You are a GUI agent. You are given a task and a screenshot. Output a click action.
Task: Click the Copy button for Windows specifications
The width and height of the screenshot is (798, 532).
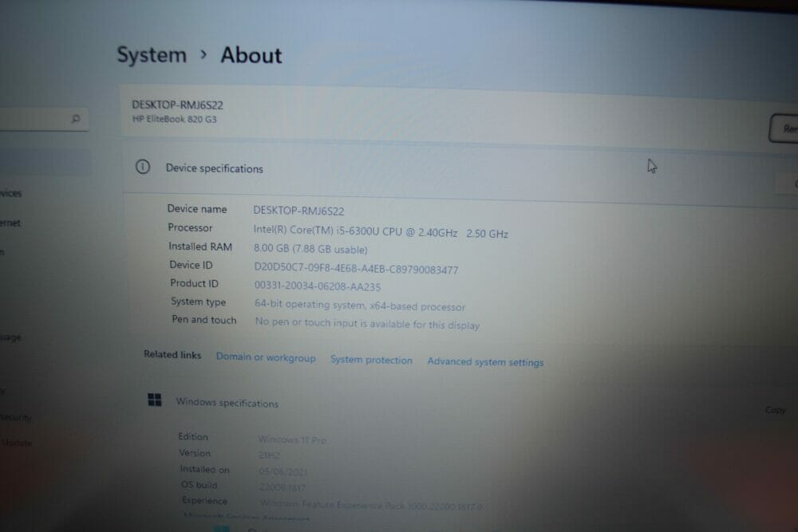pos(776,410)
